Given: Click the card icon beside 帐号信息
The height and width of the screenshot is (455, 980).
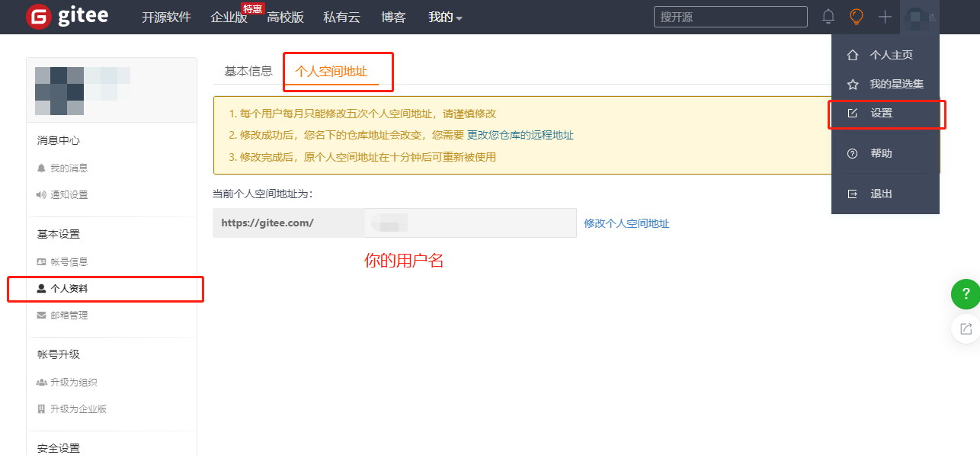Looking at the screenshot, I should coord(41,261).
